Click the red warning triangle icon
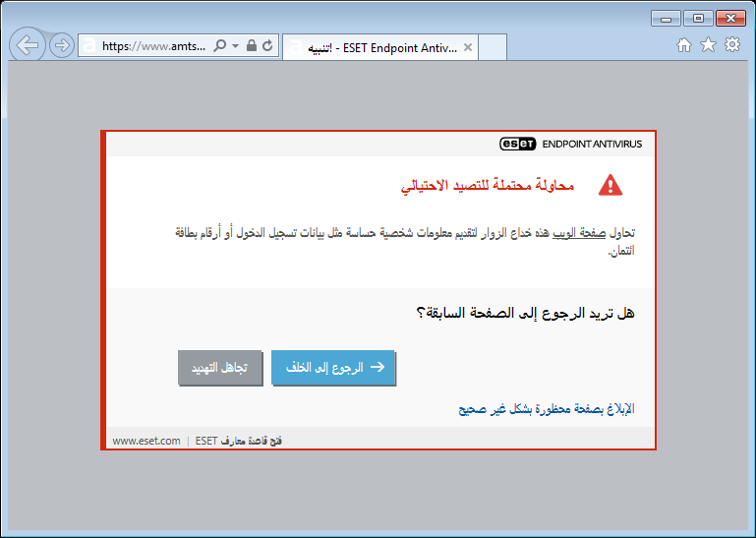 pyautogui.click(x=611, y=185)
